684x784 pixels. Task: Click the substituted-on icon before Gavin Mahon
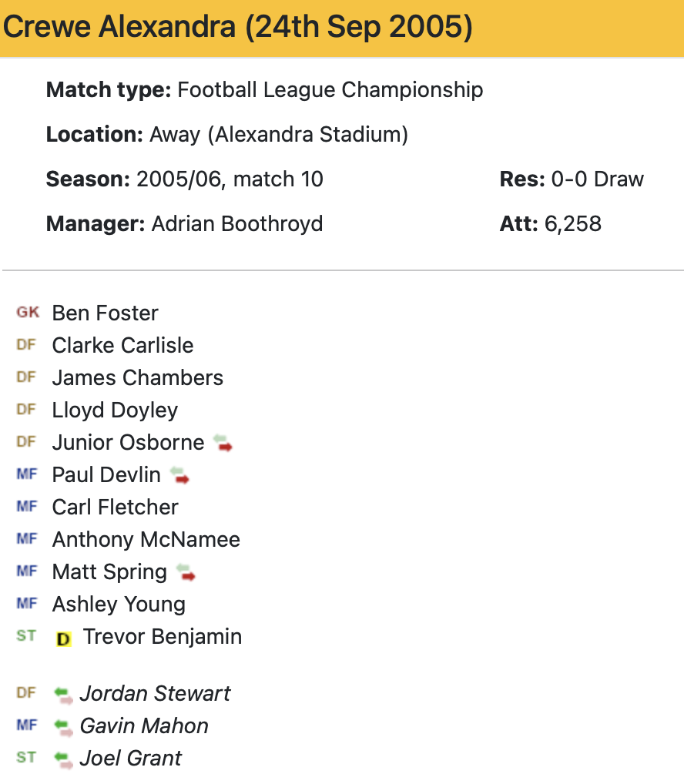[x=64, y=726]
